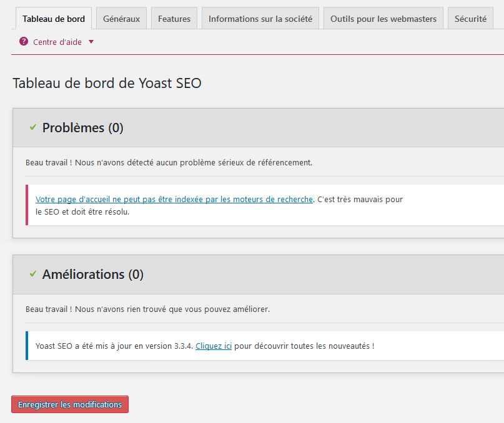
Task: Open the Features tab
Action: pos(174,19)
